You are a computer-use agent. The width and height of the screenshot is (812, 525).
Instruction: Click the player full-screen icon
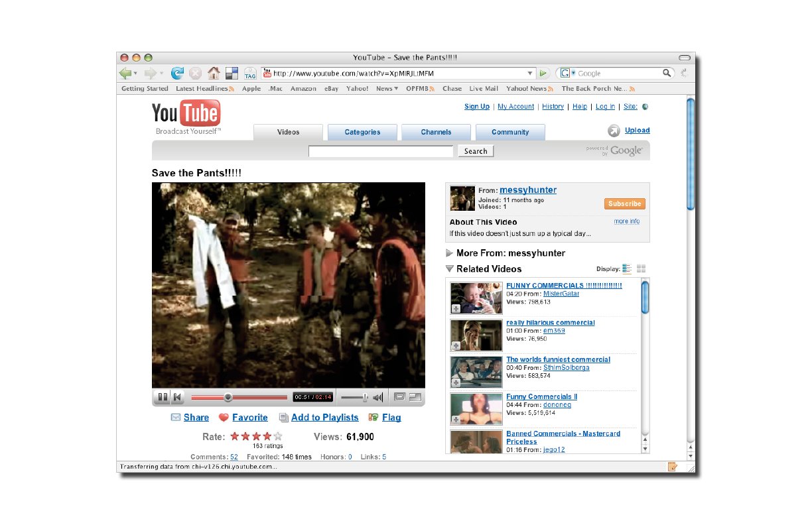[x=415, y=397]
